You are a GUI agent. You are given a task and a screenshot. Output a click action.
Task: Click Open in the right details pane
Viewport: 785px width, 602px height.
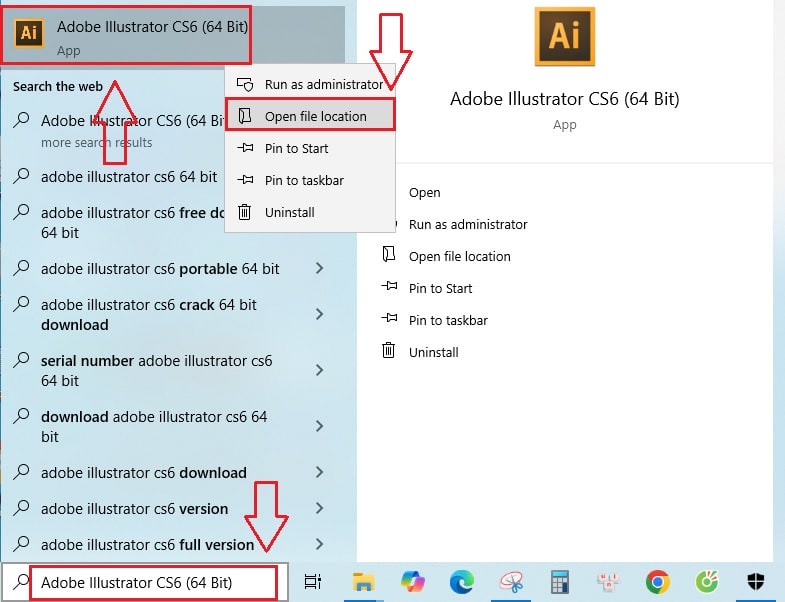(425, 193)
